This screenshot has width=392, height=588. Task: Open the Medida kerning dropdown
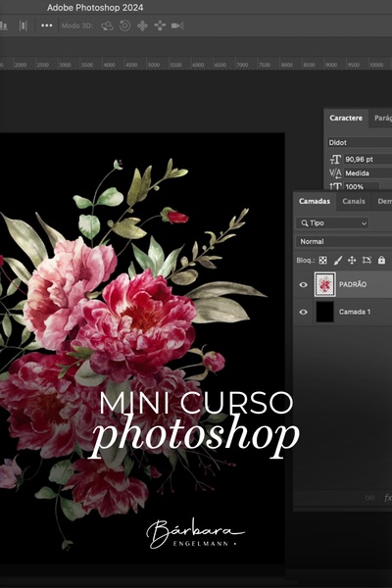tap(367, 173)
